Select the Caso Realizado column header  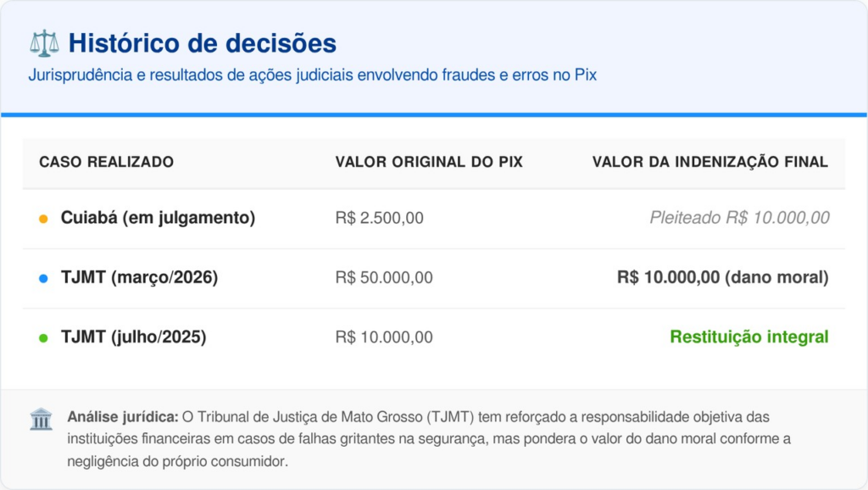106,162
